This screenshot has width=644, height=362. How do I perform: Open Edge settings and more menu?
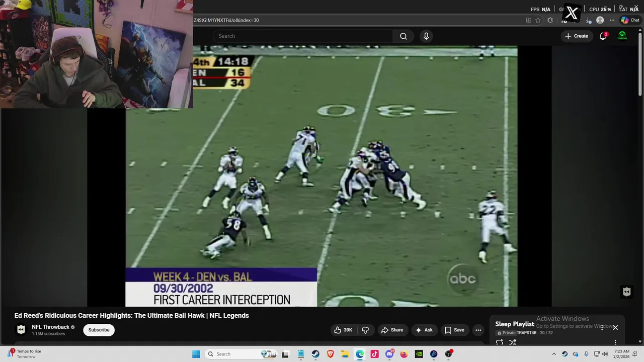click(612, 20)
